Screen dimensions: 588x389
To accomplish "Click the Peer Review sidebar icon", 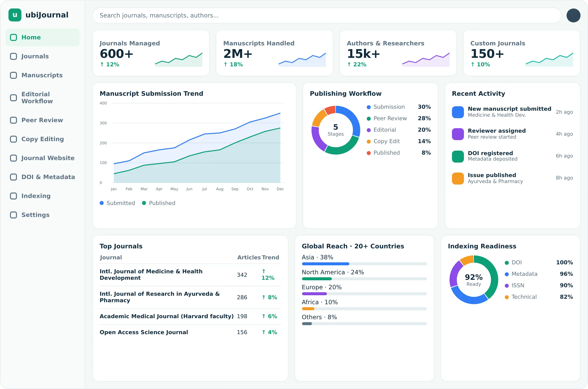I will pyautogui.click(x=13, y=120).
